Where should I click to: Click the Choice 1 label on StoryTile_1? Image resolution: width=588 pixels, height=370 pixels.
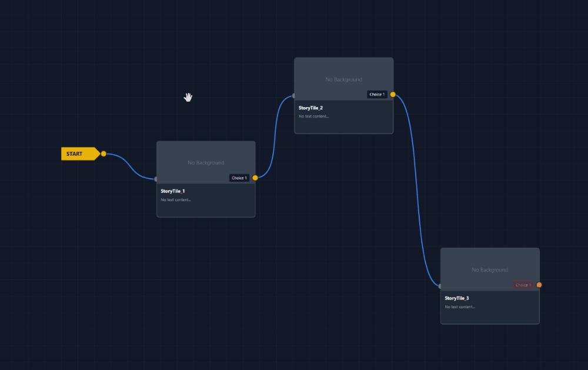pyautogui.click(x=239, y=178)
